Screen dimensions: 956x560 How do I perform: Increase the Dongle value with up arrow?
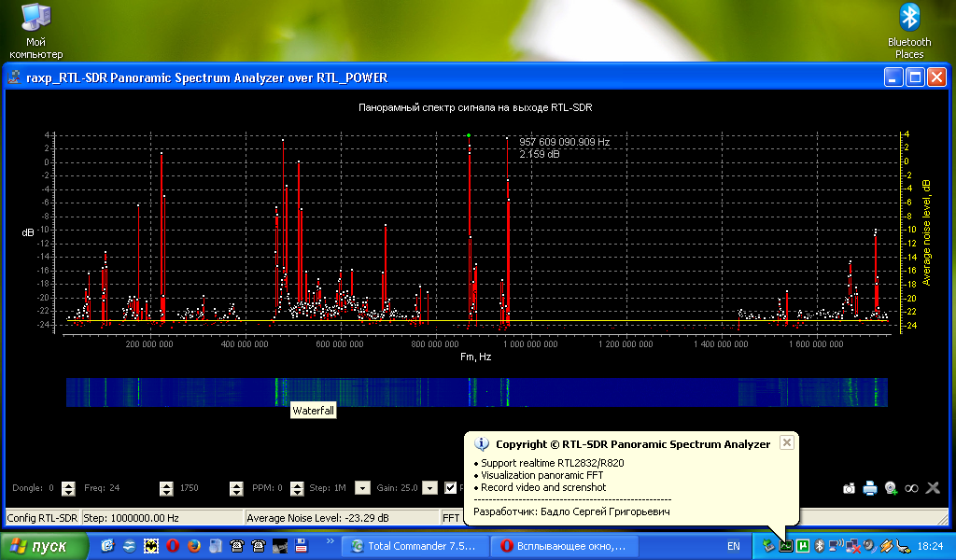point(66,483)
